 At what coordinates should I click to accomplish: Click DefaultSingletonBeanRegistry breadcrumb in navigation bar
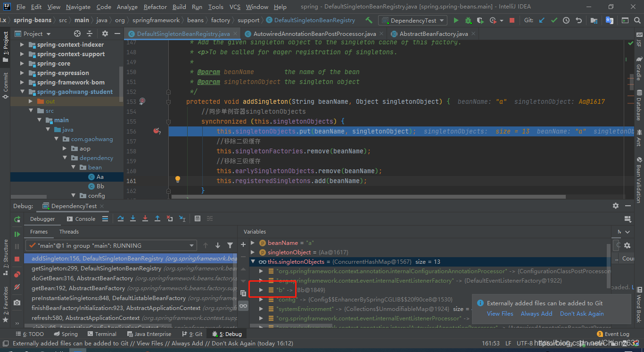point(311,20)
